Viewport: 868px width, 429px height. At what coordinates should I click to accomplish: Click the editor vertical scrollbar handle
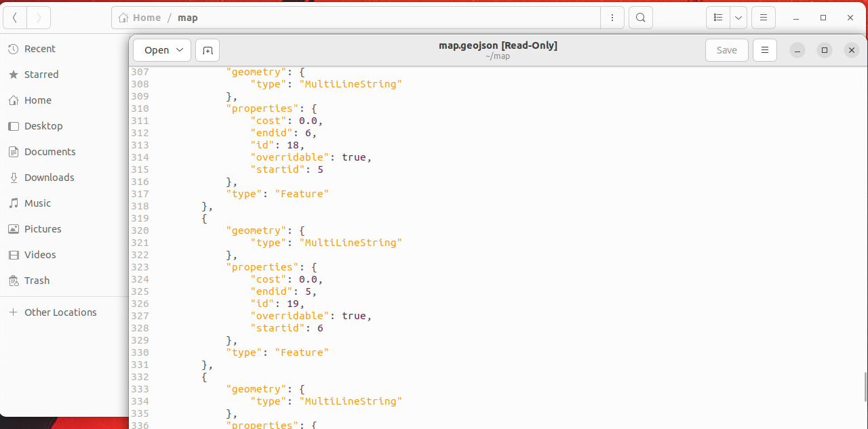[864, 386]
